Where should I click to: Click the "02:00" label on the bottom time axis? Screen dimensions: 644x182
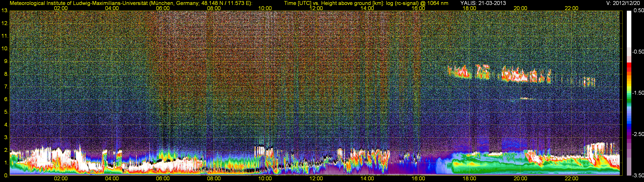click(61, 179)
